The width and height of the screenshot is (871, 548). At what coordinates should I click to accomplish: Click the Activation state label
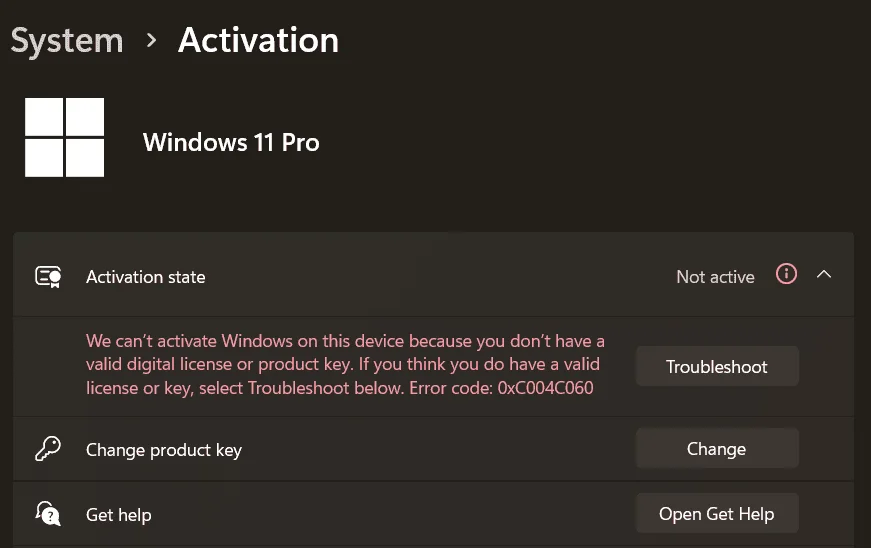146,276
